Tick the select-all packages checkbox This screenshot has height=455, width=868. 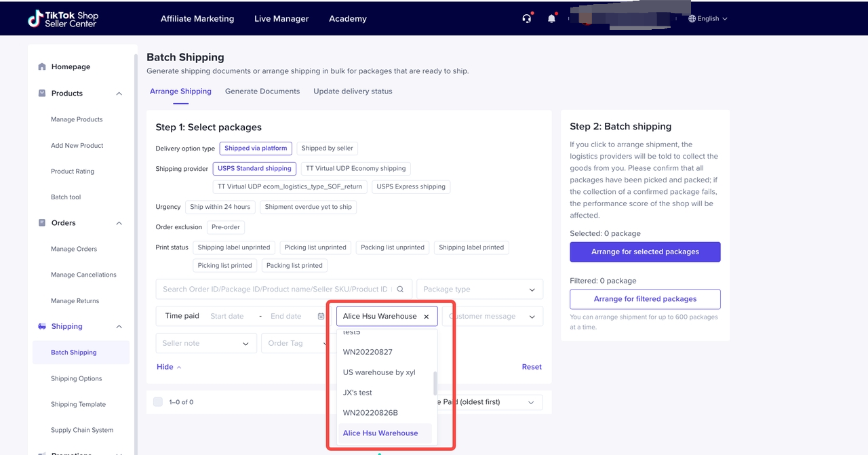click(x=158, y=402)
